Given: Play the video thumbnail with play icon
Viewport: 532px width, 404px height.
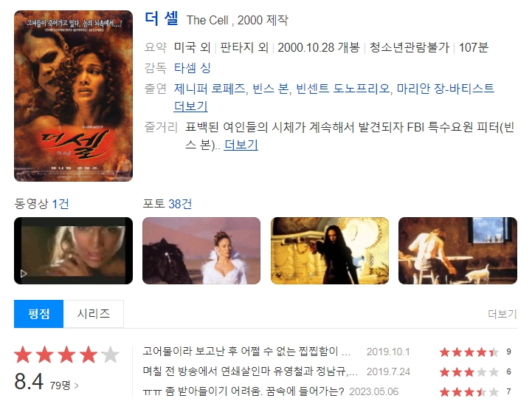Looking at the screenshot, I should click(x=73, y=250).
